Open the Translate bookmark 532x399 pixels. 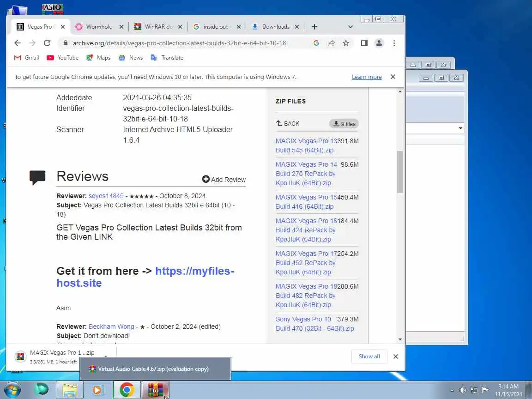(x=167, y=58)
